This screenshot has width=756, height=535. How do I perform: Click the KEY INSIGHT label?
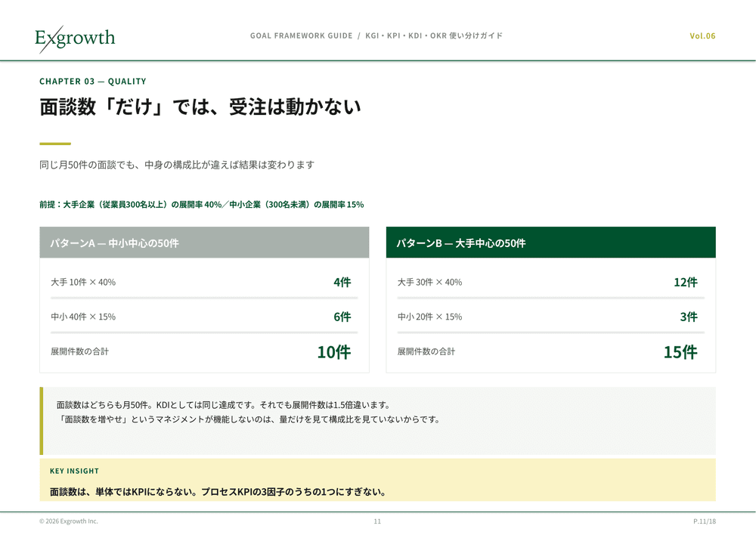74,471
